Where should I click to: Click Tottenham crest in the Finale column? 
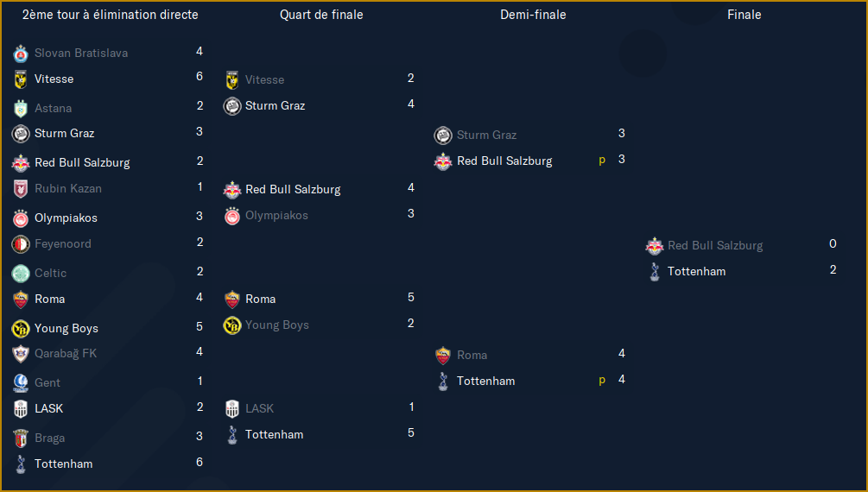[655, 272]
